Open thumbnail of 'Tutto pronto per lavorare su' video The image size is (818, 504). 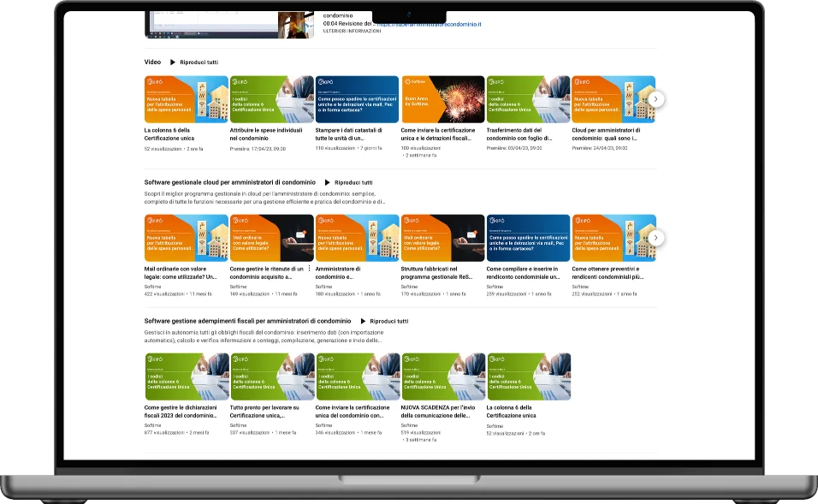coord(272,377)
